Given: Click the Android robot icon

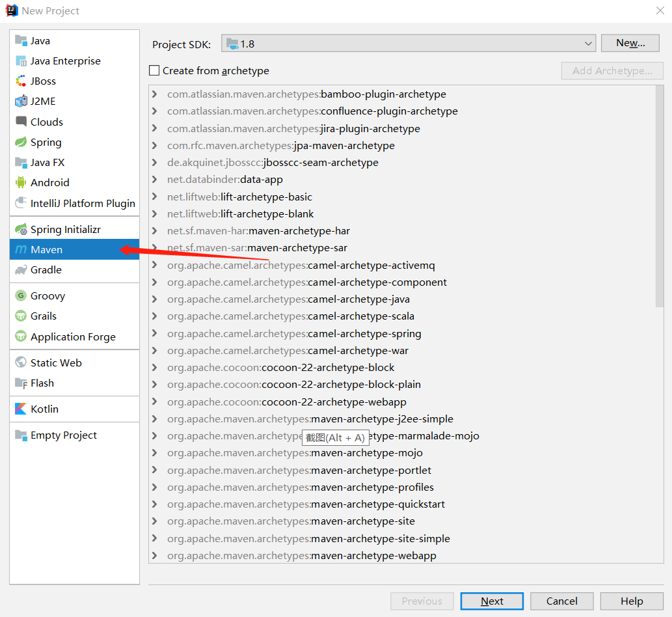Looking at the screenshot, I should point(21,183).
